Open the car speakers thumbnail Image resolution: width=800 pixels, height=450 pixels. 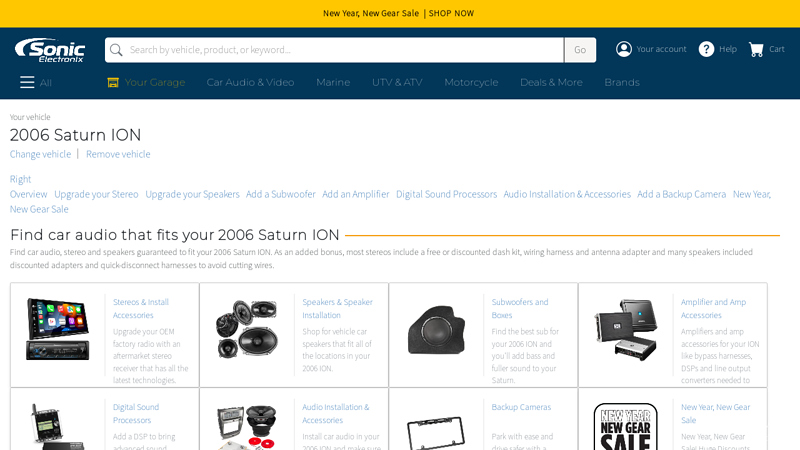click(247, 329)
